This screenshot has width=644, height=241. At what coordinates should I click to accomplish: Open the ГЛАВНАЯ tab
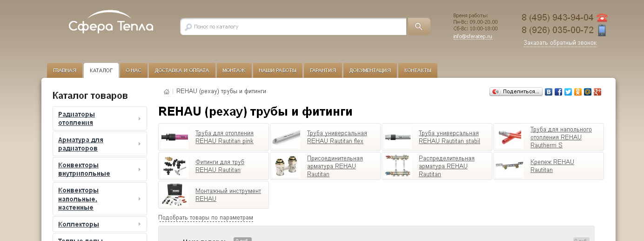[65, 70]
